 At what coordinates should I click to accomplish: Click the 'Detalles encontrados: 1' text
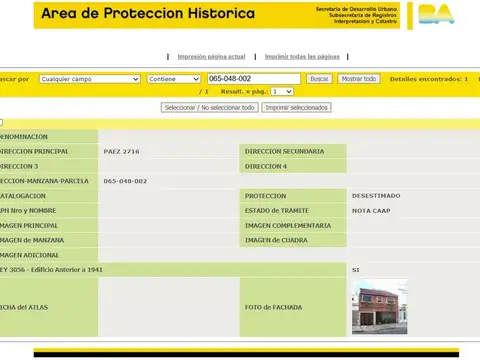(429, 79)
